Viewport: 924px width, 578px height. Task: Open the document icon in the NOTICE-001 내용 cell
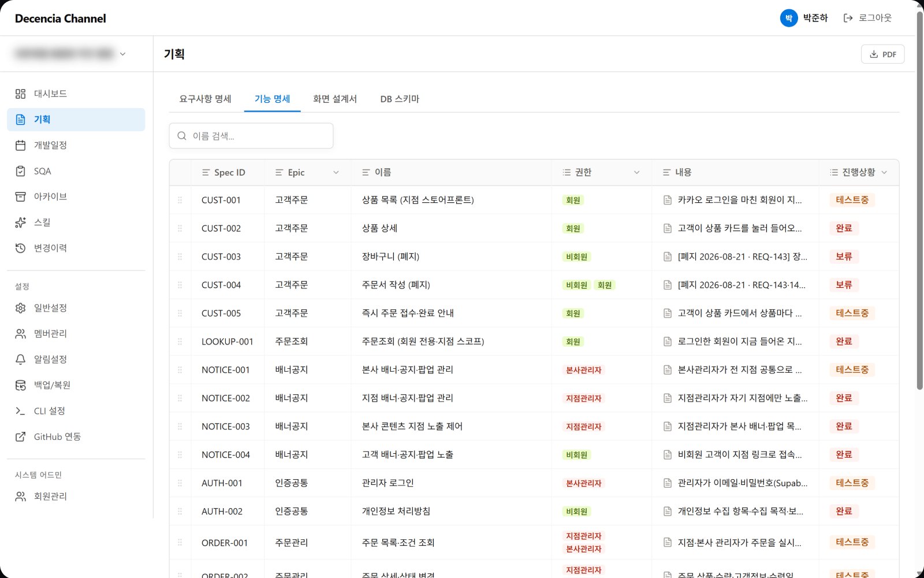[668, 370]
